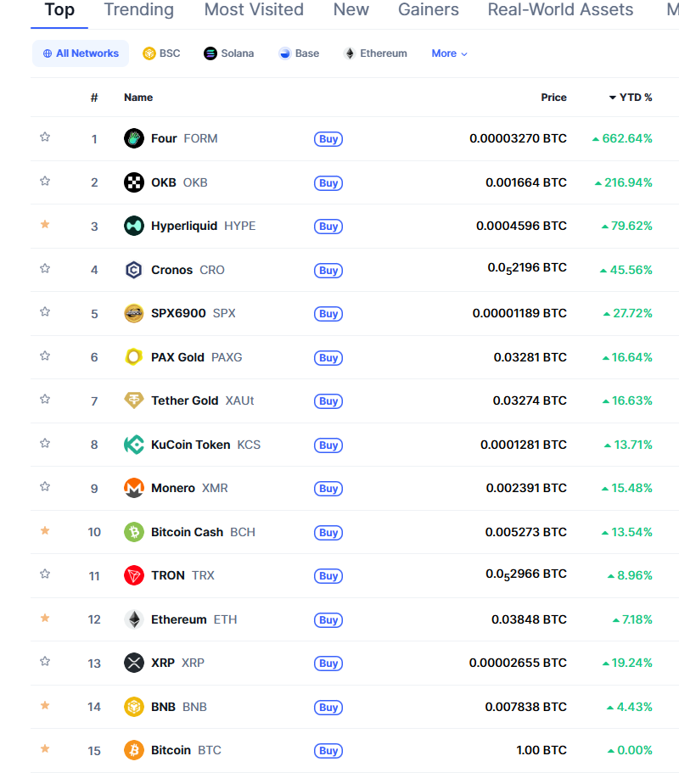The image size is (679, 784).
Task: Click the Hyperliquid coin logo
Action: point(133,226)
